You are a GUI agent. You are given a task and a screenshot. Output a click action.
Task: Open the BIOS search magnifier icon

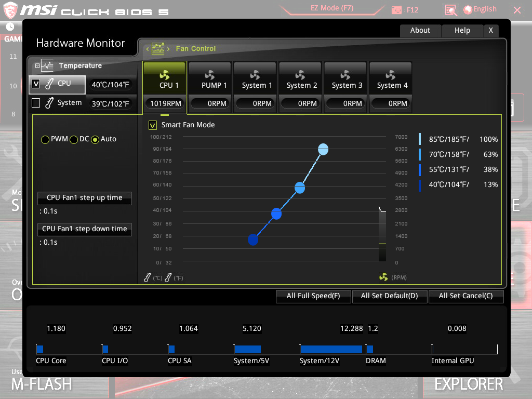(451, 10)
